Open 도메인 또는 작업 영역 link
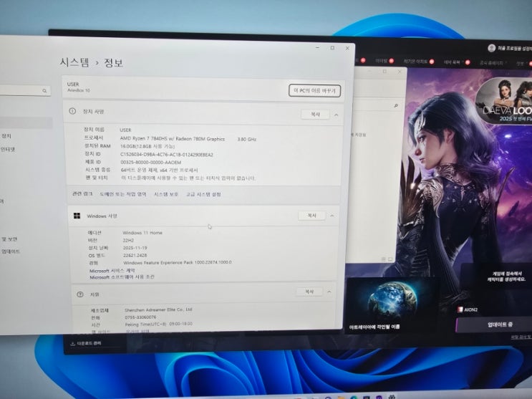Image resolution: width=532 pixels, height=399 pixels. pyautogui.click(x=123, y=194)
